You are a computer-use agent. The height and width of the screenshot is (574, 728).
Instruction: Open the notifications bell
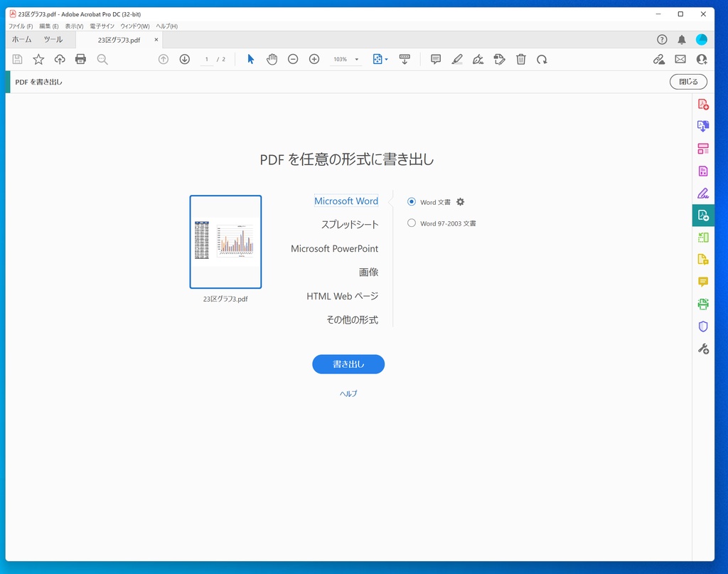[682, 40]
